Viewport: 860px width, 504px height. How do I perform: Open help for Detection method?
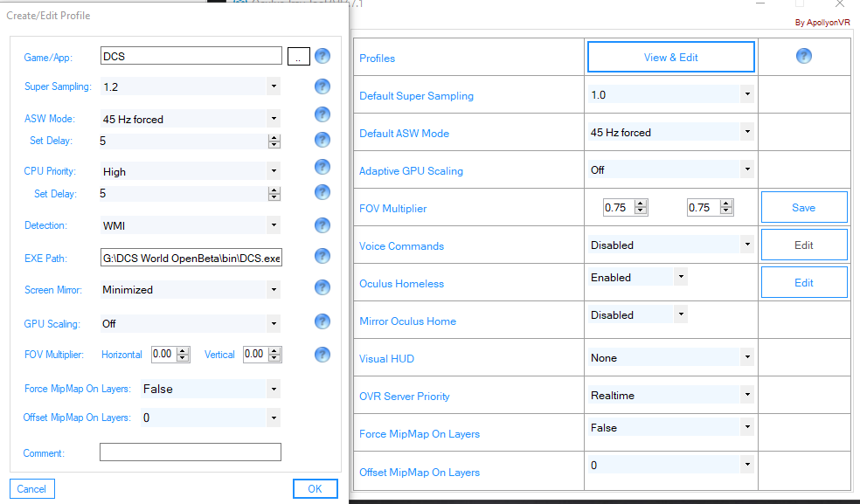pyautogui.click(x=322, y=224)
